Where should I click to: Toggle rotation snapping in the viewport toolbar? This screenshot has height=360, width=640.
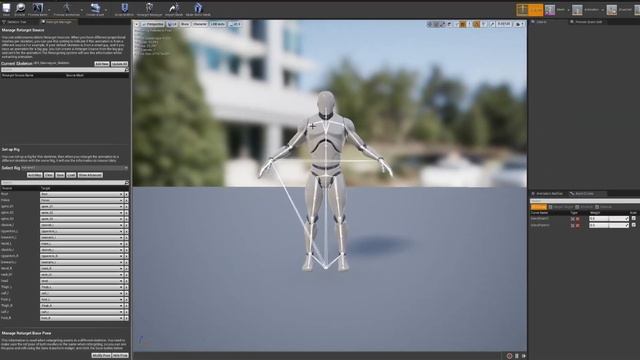pyautogui.click(x=476, y=24)
